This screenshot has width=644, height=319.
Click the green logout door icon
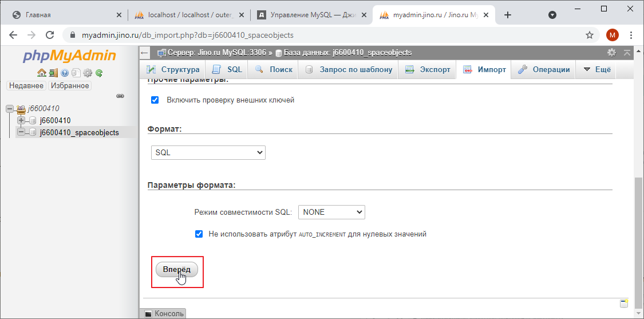(x=53, y=73)
